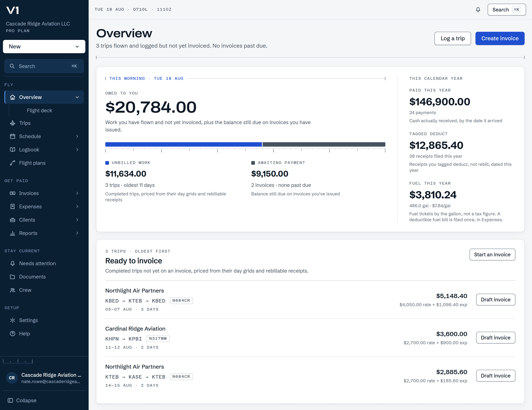
Task: Click the Needs attention bell icon
Action: point(12,263)
